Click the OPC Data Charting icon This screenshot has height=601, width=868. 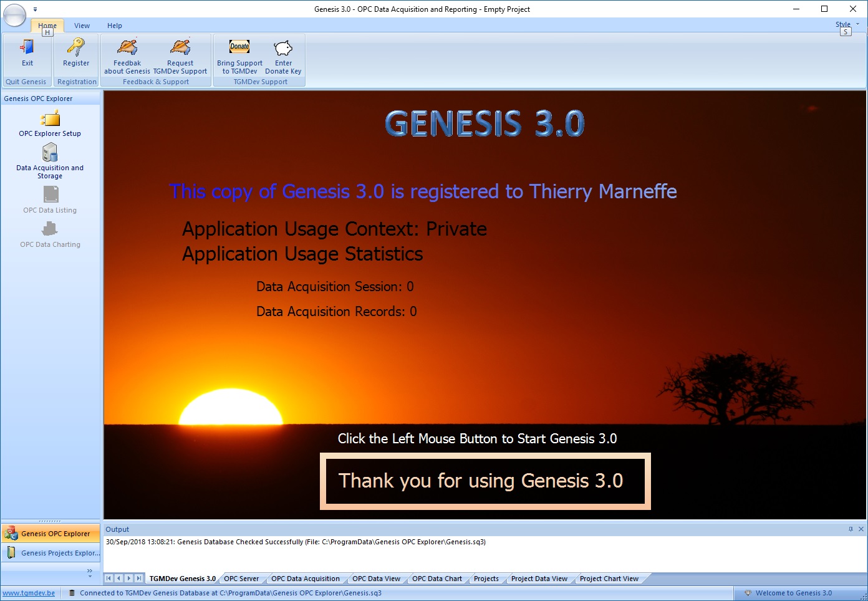coord(50,229)
